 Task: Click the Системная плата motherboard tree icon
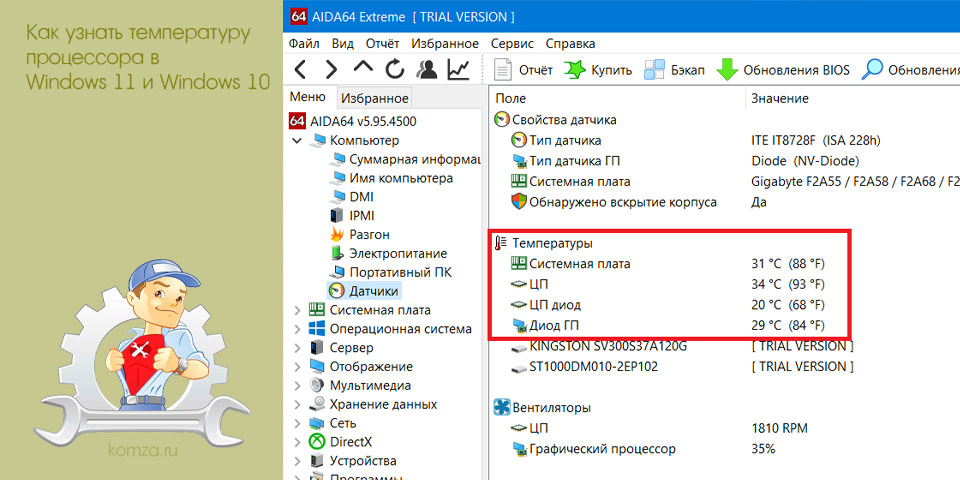click(x=317, y=310)
